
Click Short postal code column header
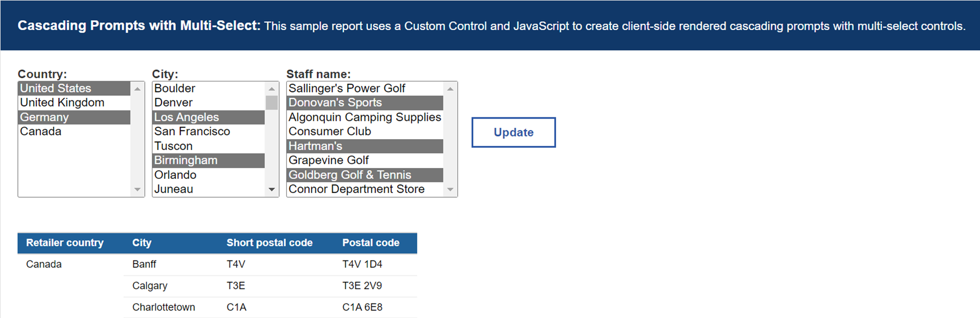(269, 243)
